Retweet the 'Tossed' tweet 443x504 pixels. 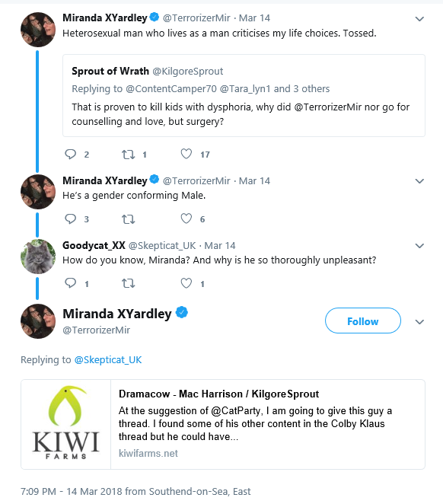click(128, 155)
